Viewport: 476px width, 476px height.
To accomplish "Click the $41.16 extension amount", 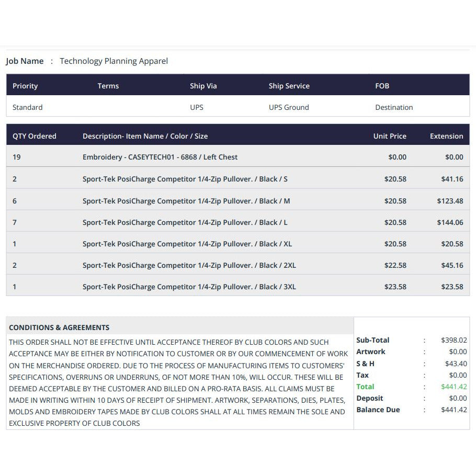I will click(452, 179).
